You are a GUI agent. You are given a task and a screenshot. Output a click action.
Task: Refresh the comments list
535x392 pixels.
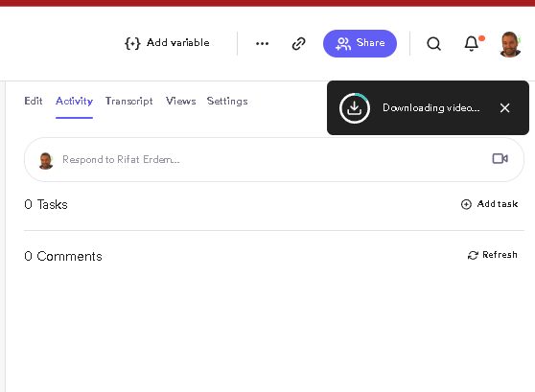493,255
